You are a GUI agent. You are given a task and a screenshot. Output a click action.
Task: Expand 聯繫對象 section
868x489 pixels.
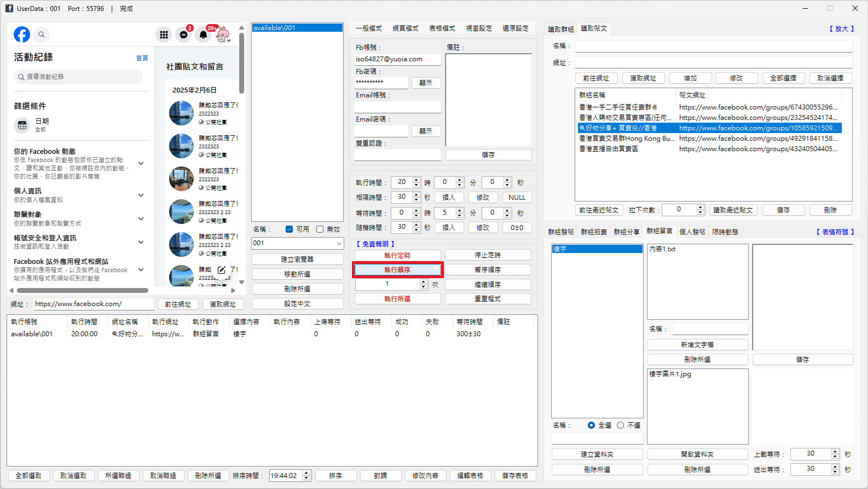tap(141, 218)
